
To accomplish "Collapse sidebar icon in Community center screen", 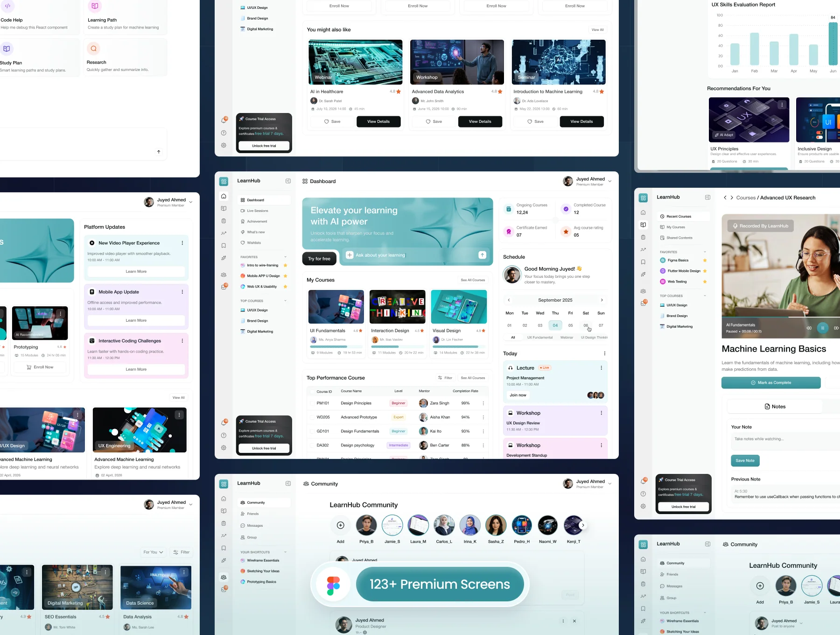I will tap(288, 483).
